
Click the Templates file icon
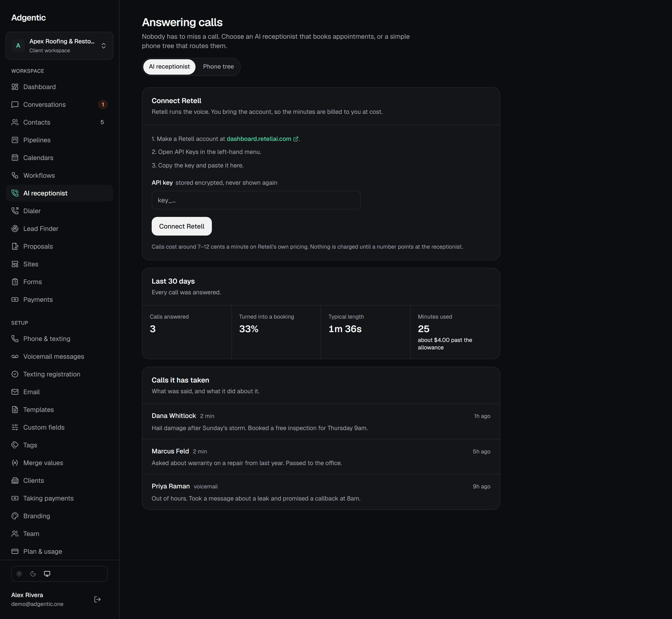pyautogui.click(x=15, y=410)
